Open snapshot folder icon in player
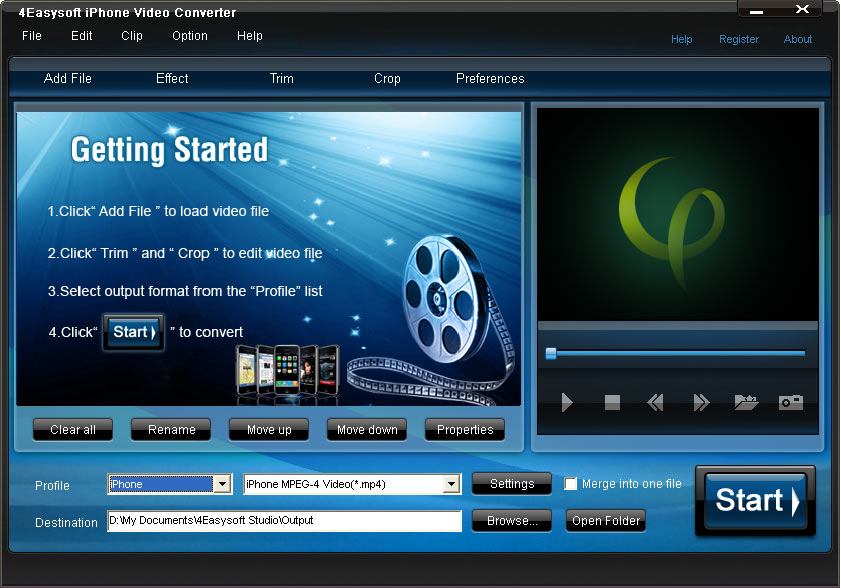The image size is (841, 588). point(746,403)
